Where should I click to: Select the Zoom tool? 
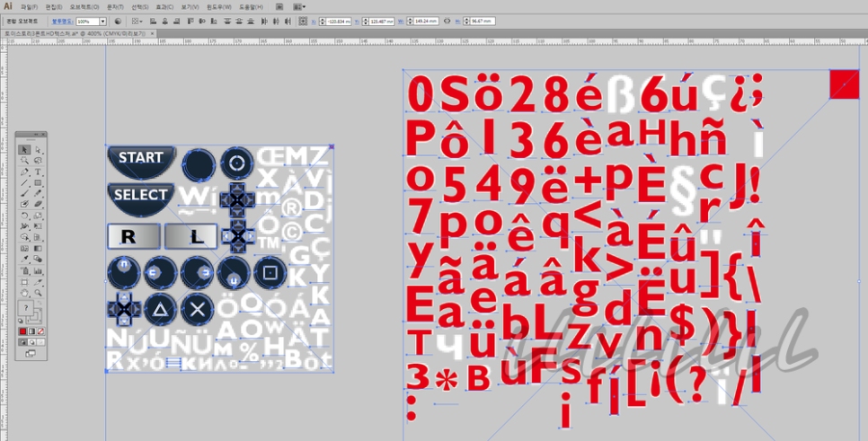(x=39, y=292)
